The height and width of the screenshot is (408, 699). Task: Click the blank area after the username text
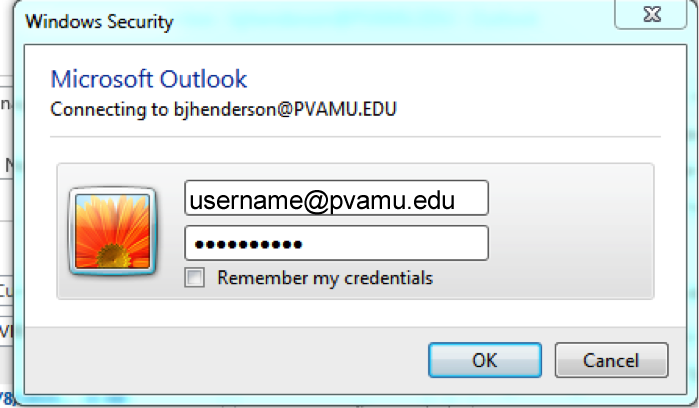[471, 198]
